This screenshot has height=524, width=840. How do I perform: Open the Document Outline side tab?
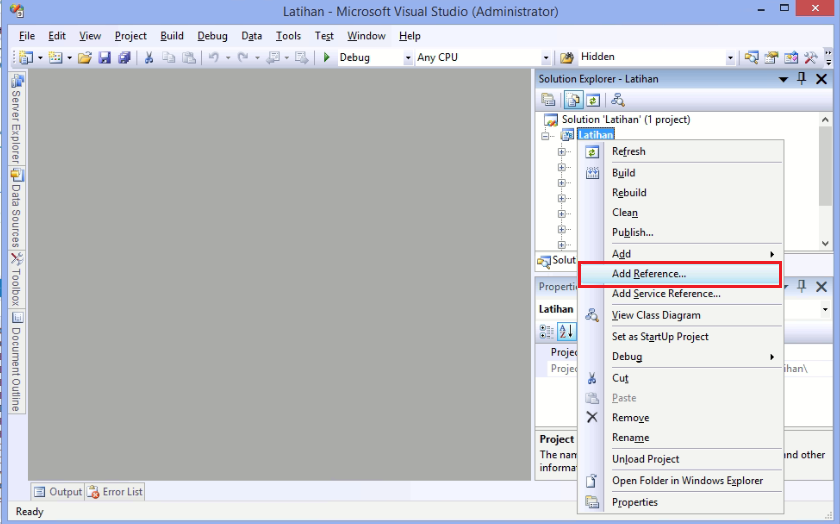point(17,362)
